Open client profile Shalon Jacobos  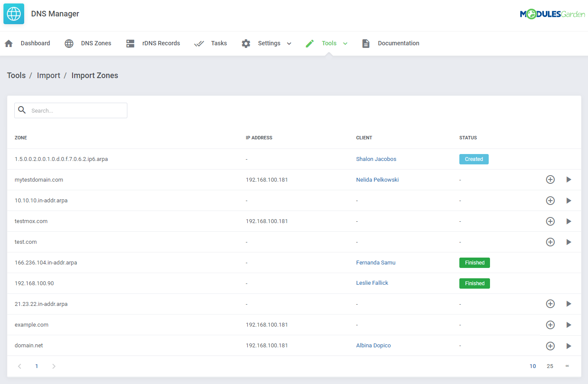click(x=376, y=159)
